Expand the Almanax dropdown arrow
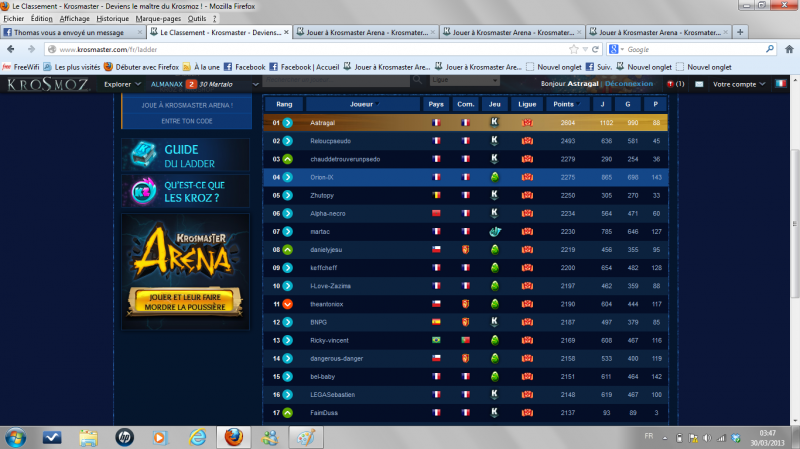 point(256,84)
